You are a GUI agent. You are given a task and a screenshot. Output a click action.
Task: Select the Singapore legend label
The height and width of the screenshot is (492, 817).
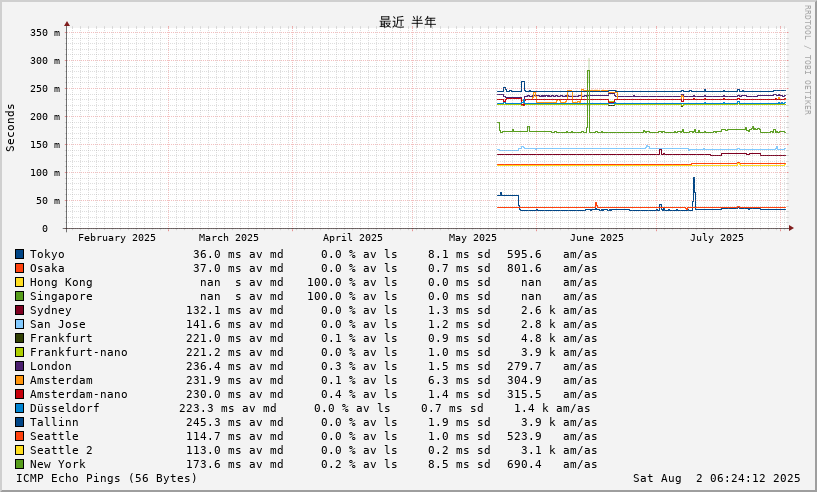pos(61,297)
